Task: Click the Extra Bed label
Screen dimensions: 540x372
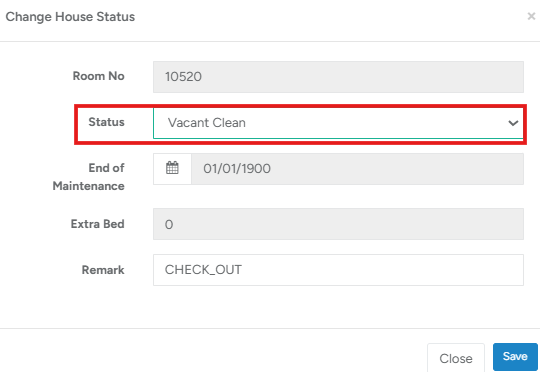Action: point(97,224)
